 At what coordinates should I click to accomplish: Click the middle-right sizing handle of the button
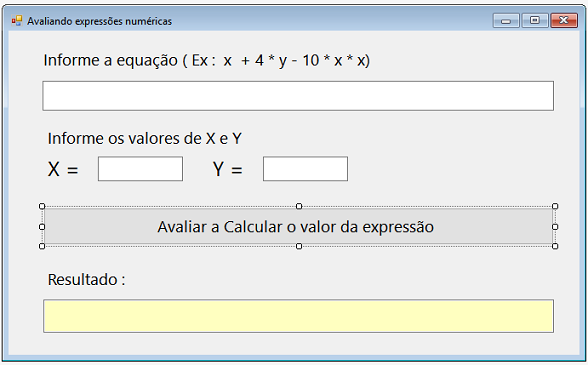point(555,227)
